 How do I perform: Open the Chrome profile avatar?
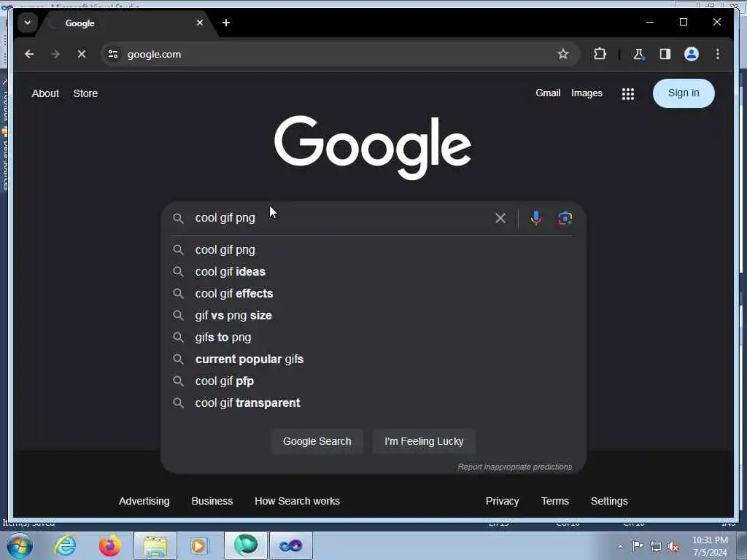pyautogui.click(x=692, y=54)
